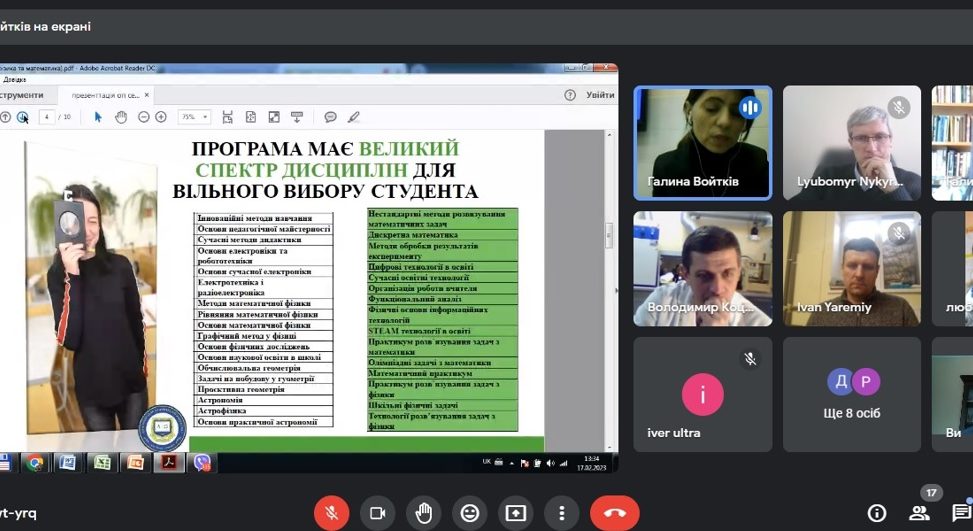The image size is (973, 531).
Task: Leave the call with red hang-up button
Action: [x=614, y=513]
